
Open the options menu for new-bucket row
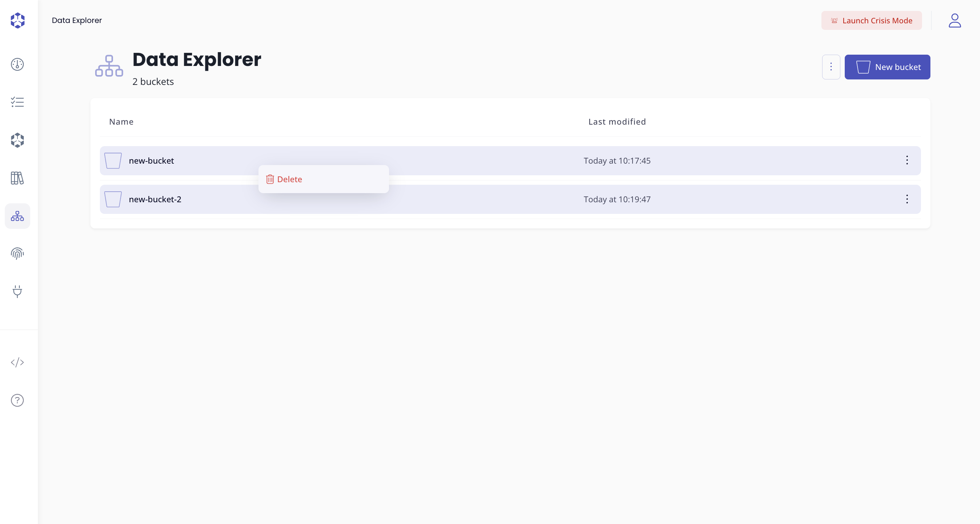(907, 160)
